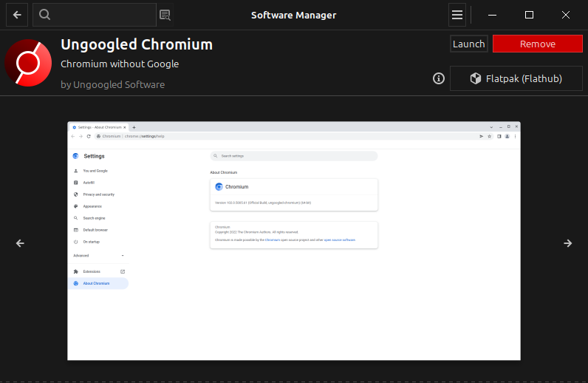Open the Flatpak (Flathub) source selector
The height and width of the screenshot is (383, 588).
click(x=516, y=78)
